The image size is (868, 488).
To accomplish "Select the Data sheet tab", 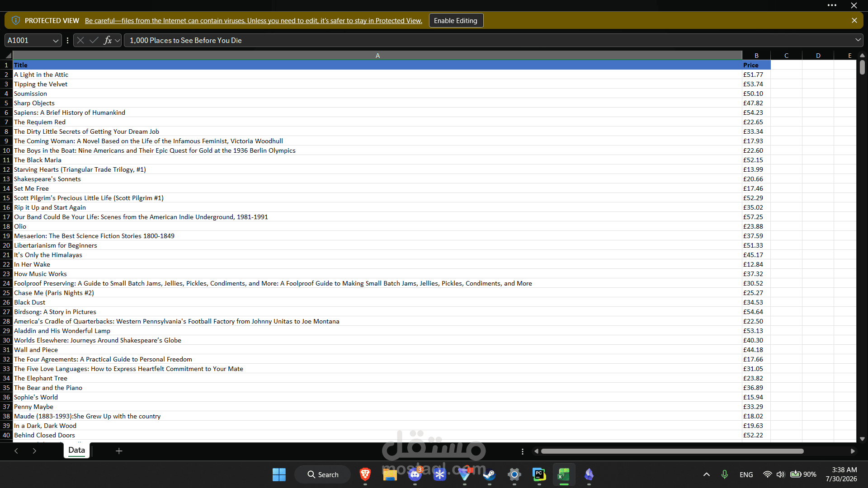I will coord(77,450).
